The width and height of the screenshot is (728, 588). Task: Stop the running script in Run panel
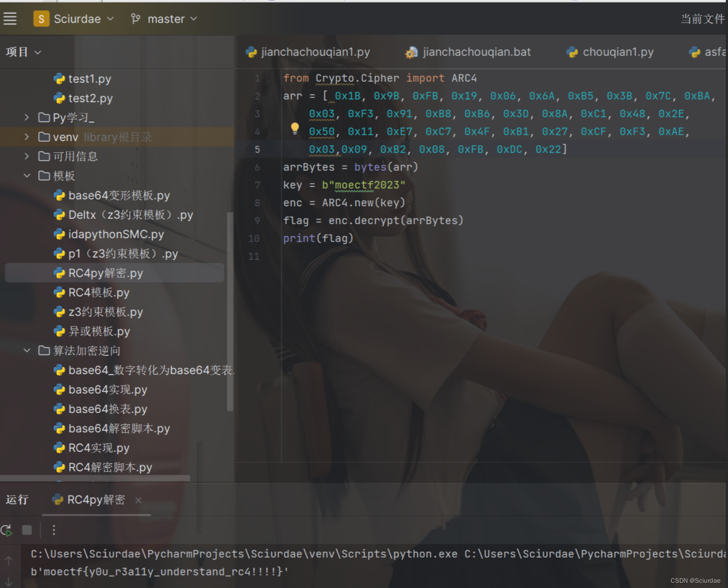tap(27, 530)
